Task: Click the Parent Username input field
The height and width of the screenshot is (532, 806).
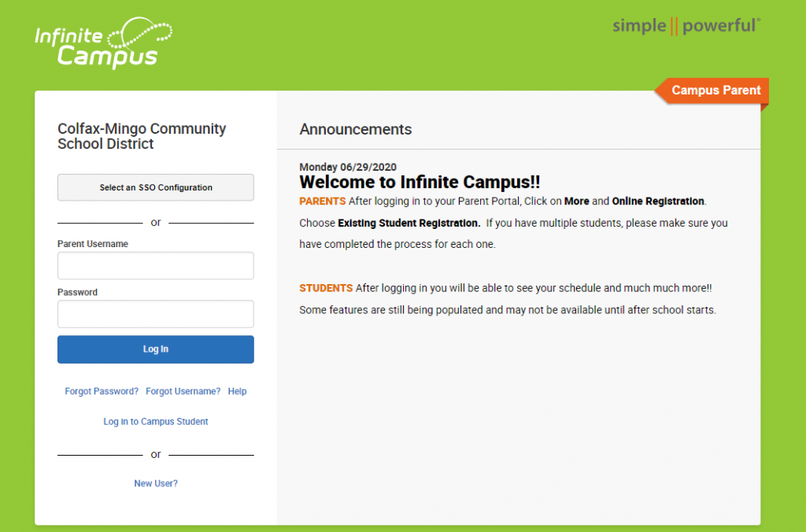Action: pyautogui.click(x=155, y=265)
